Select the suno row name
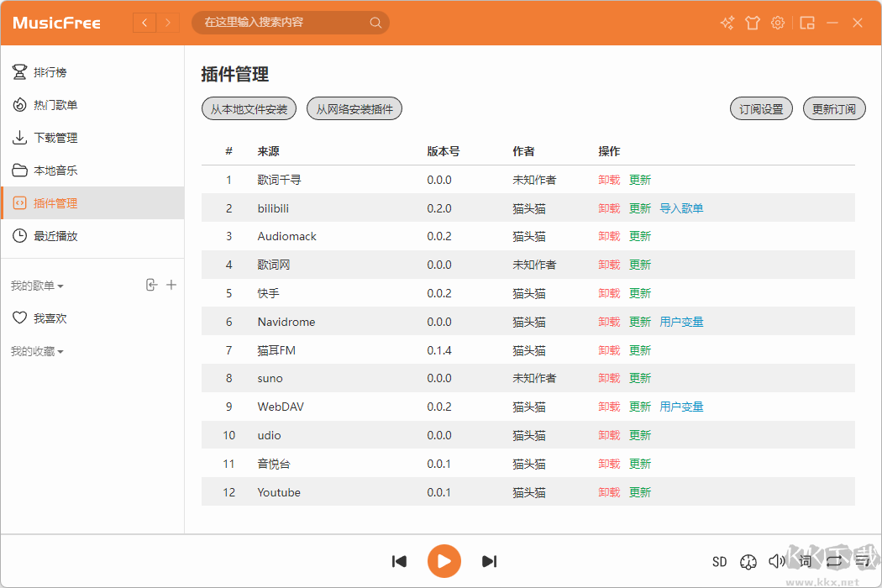The image size is (882, 588). tap(270, 378)
